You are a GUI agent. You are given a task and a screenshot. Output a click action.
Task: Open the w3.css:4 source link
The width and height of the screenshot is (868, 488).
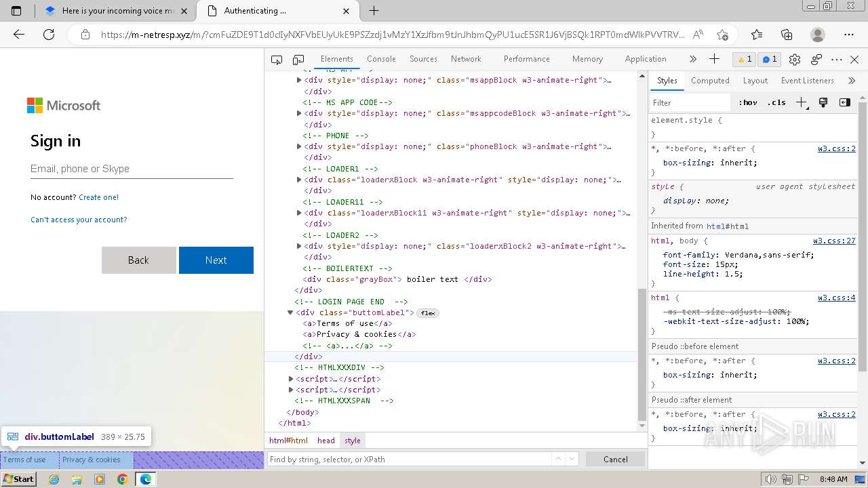[836, 298]
